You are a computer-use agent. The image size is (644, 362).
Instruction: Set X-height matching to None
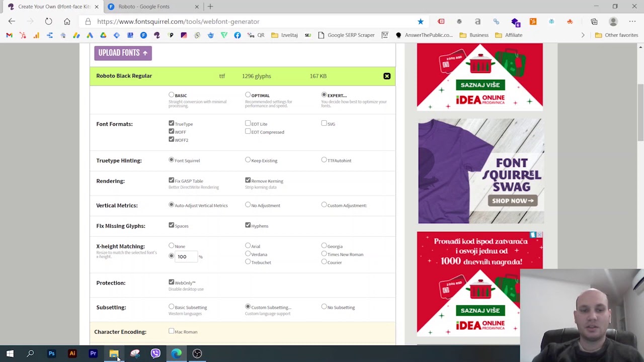pyautogui.click(x=171, y=246)
